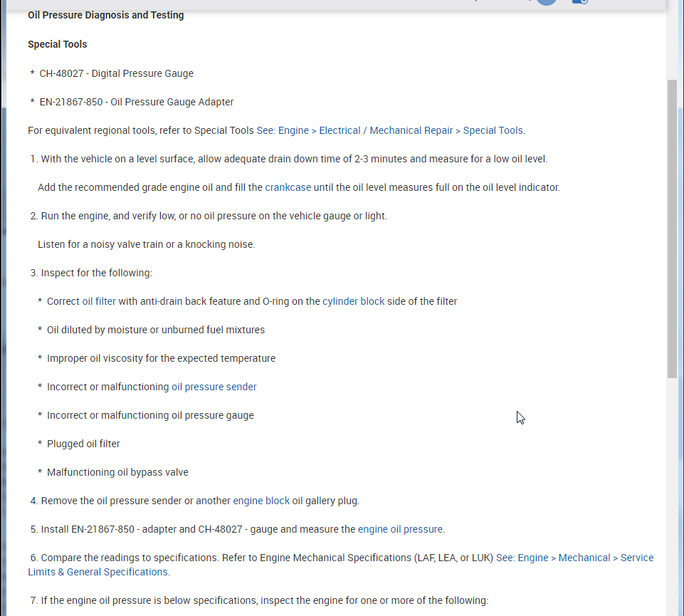
Task: Click step 3 Inspect for the following
Action: 91,273
